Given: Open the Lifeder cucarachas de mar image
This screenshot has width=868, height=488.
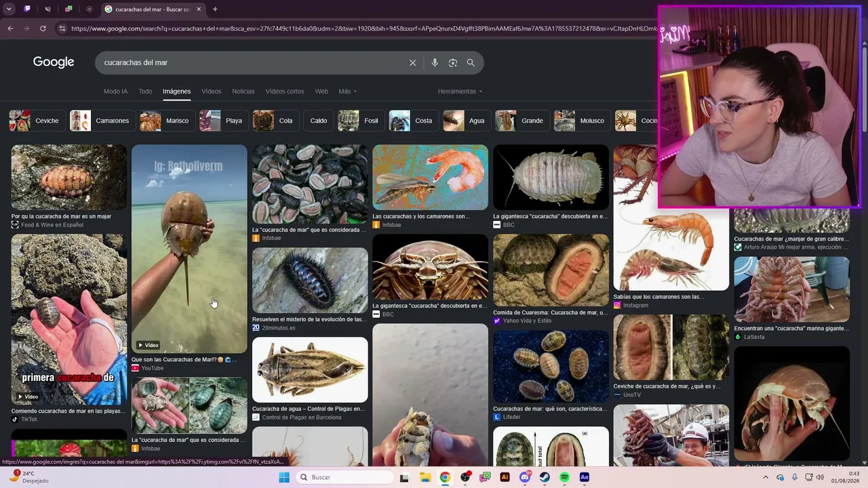Looking at the screenshot, I should tap(551, 367).
